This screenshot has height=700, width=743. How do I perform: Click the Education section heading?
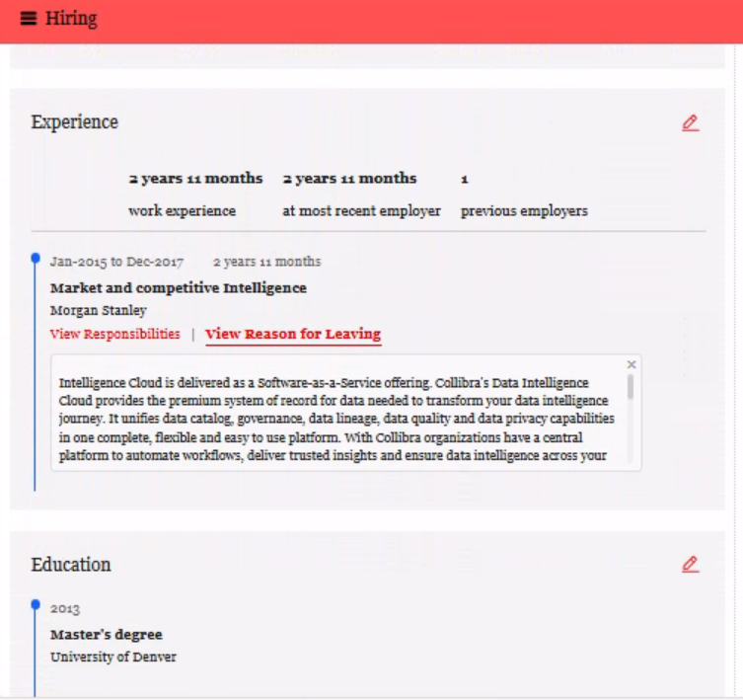71,565
